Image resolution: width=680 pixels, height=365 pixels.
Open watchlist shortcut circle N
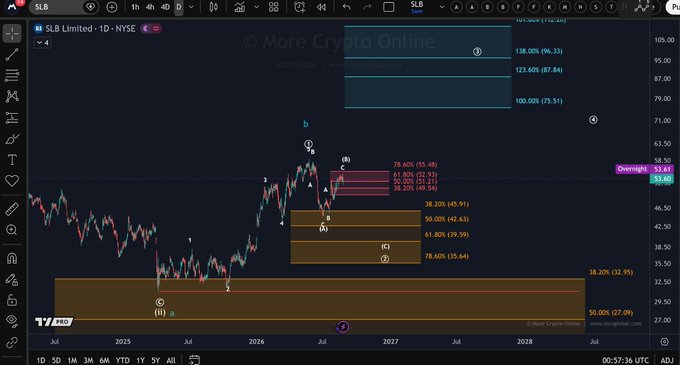[x=580, y=7]
